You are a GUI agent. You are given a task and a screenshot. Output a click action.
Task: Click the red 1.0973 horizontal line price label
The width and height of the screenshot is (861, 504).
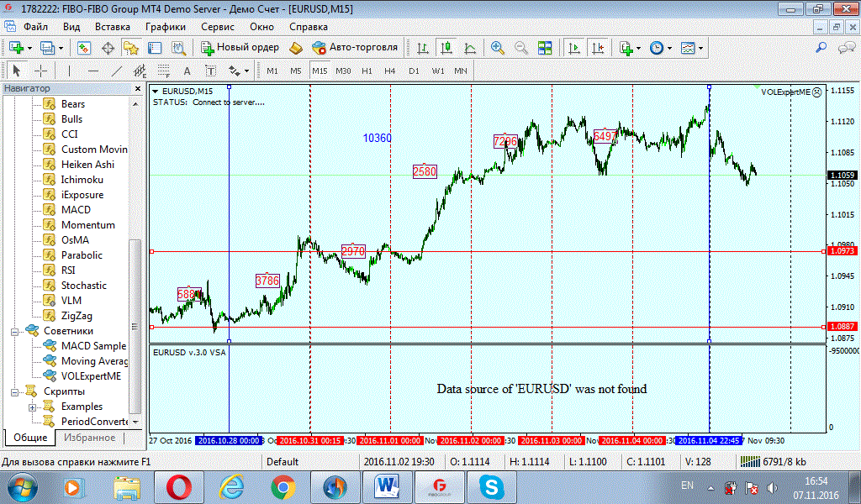[x=842, y=251]
